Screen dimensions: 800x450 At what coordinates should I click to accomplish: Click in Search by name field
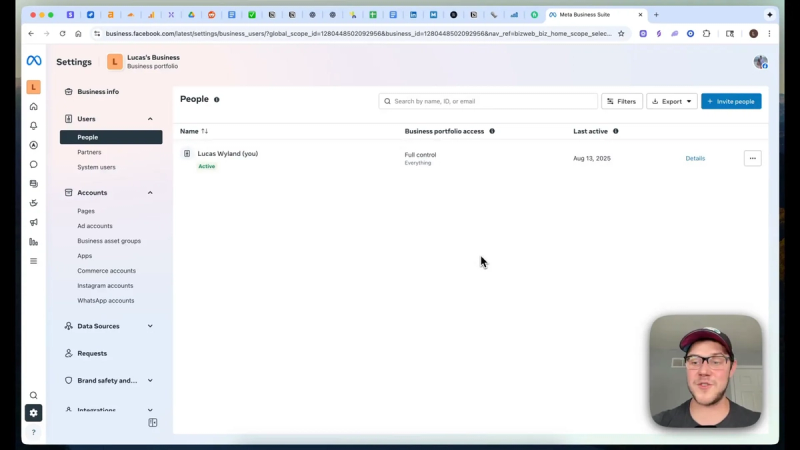488,102
